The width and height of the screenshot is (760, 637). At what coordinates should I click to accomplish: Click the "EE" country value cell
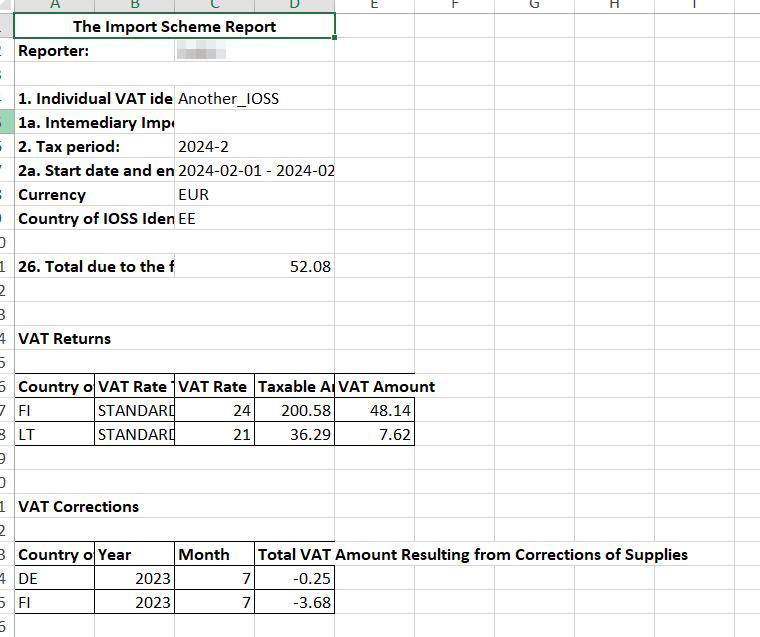point(187,219)
